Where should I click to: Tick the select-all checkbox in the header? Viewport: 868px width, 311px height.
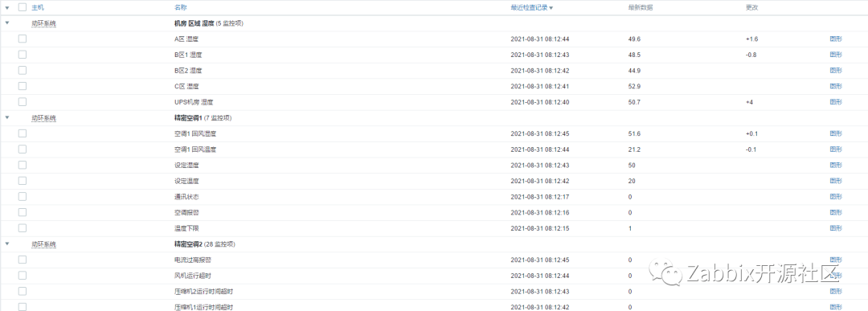[23, 7]
